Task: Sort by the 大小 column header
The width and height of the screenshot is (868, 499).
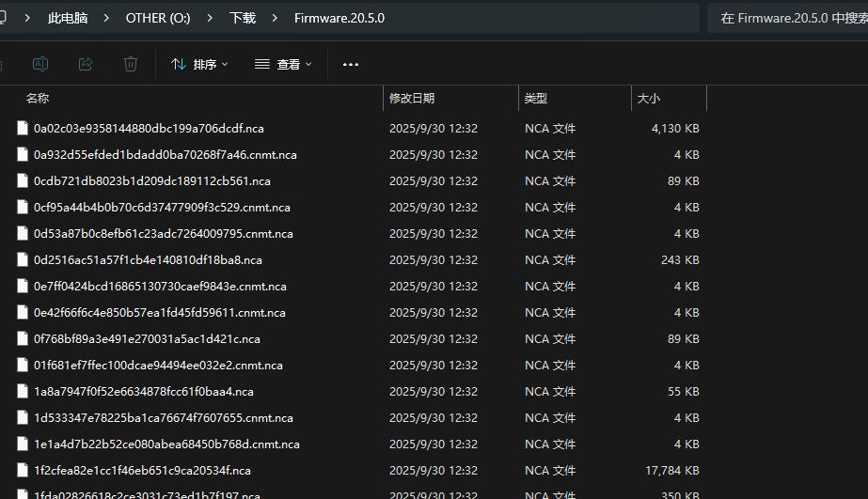Action: point(649,98)
